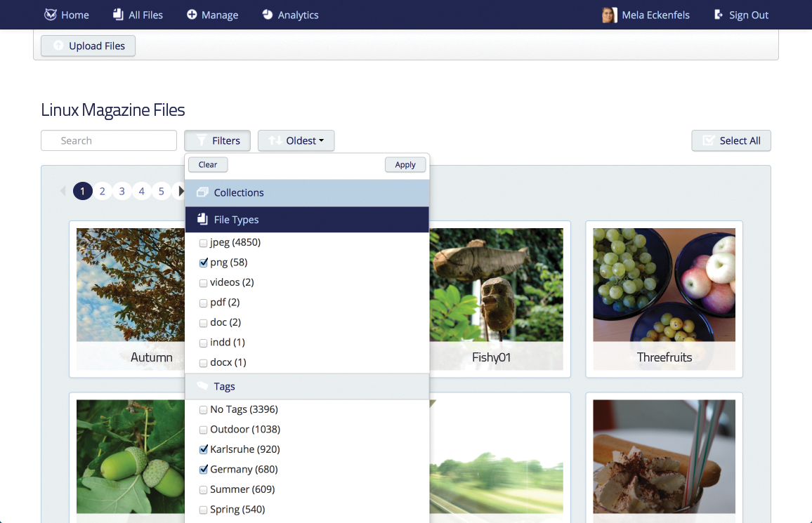Click the sort arrows icon beside Oldest
This screenshot has width=812, height=523.
pyautogui.click(x=275, y=140)
